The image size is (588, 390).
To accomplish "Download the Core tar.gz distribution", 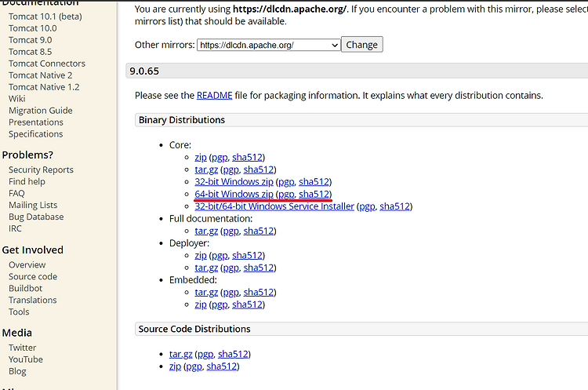I will 206,169.
